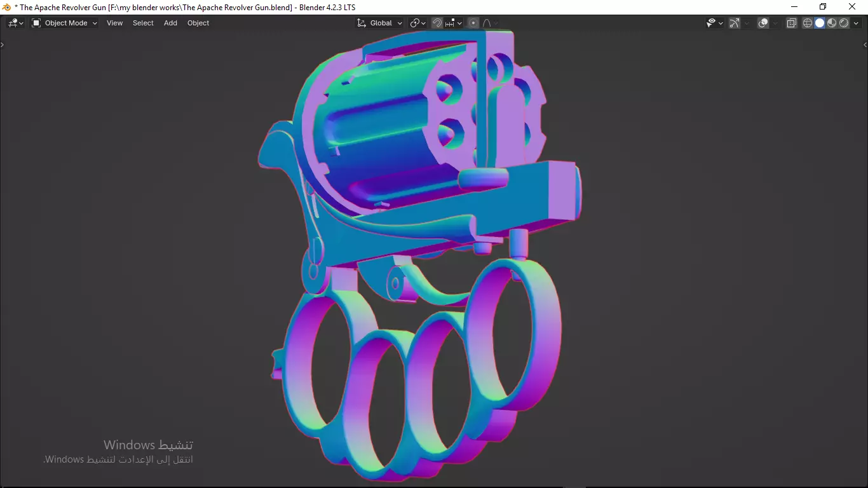Close the Blender window

point(852,7)
